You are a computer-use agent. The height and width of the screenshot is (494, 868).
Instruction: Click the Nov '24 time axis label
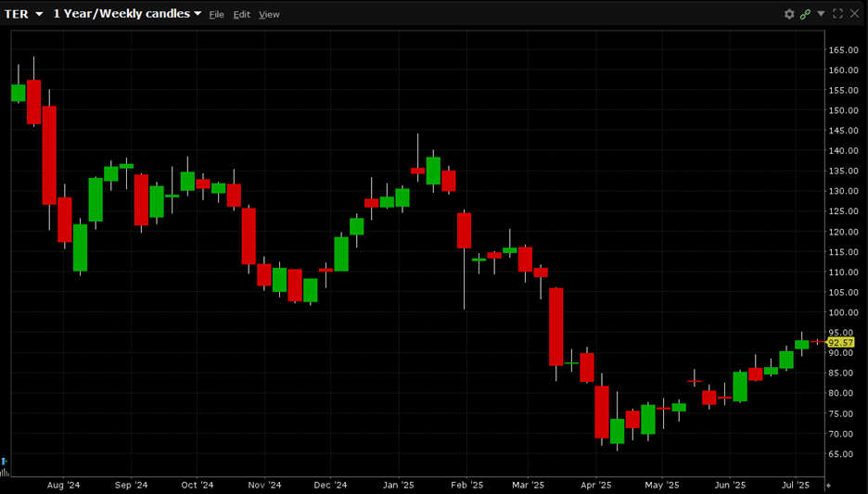(264, 485)
